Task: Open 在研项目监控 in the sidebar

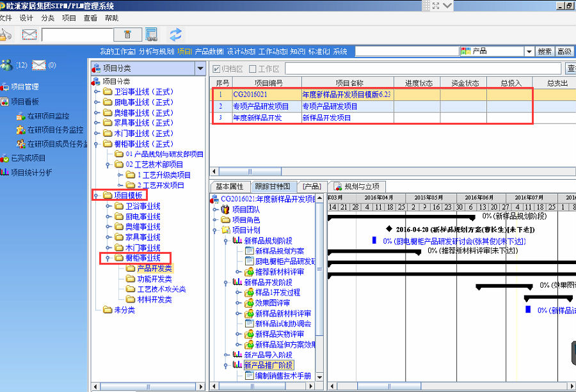Action: (48, 116)
